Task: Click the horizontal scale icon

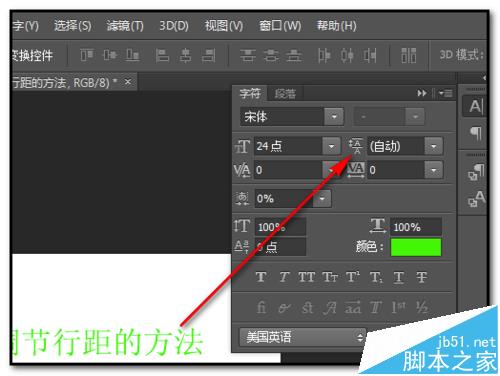Action: click(x=378, y=225)
